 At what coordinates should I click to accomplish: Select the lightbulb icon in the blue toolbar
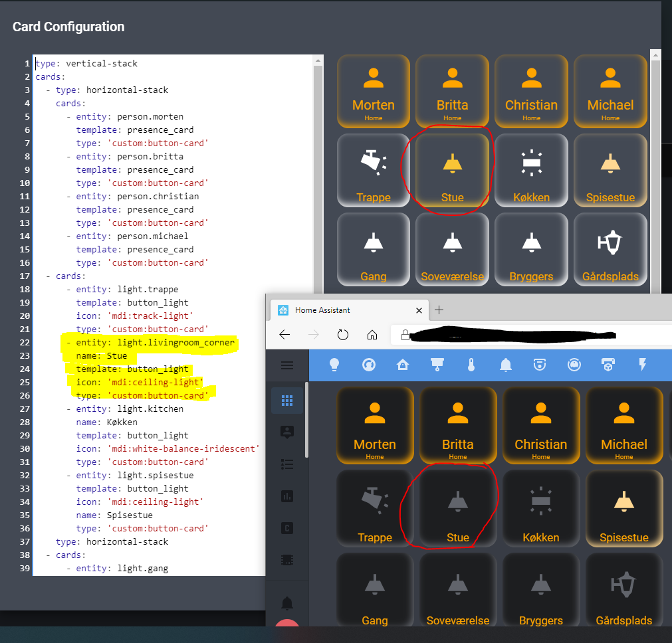click(334, 365)
